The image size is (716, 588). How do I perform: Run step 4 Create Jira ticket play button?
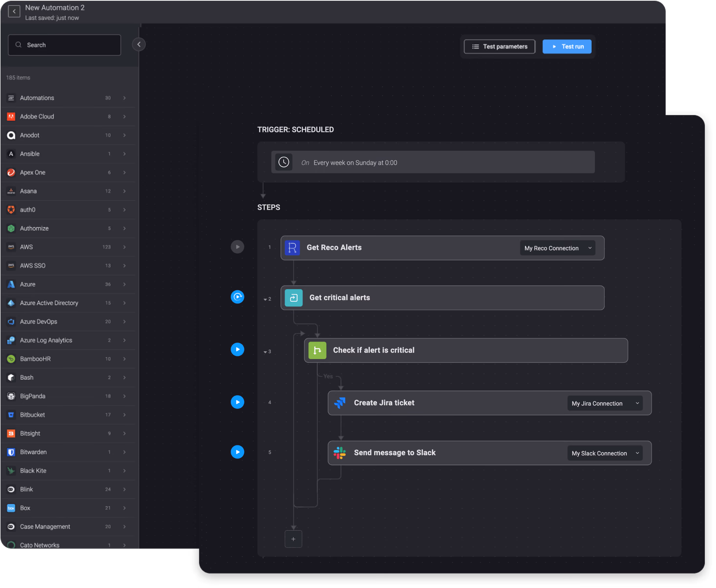click(238, 403)
